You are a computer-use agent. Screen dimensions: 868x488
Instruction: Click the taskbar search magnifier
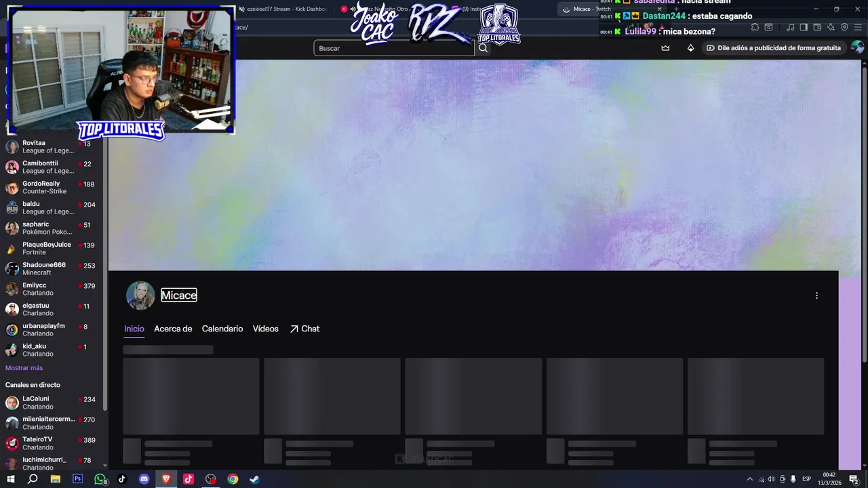click(33, 479)
